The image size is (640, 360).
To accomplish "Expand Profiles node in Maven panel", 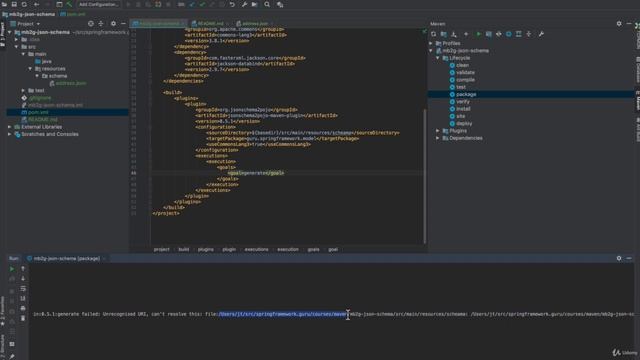I will 431,43.
